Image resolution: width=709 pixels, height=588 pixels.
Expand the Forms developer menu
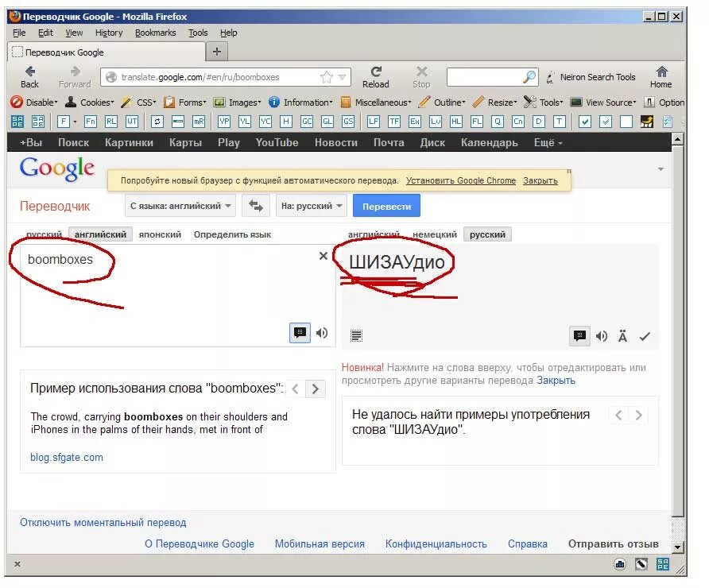tap(185, 103)
